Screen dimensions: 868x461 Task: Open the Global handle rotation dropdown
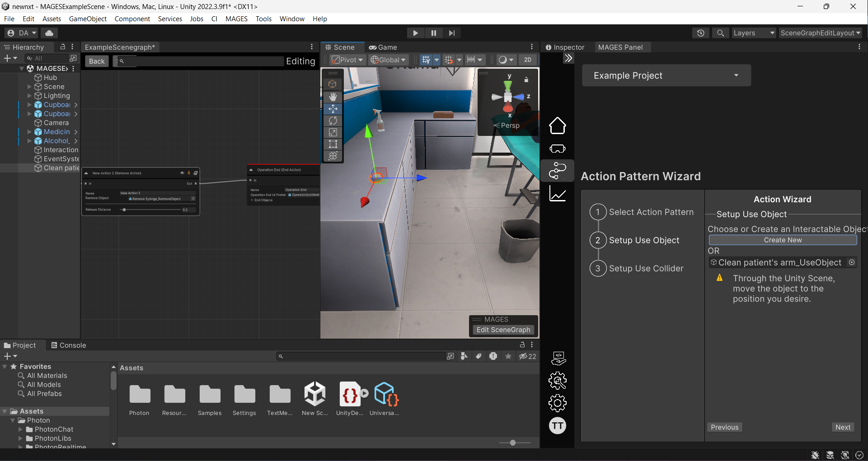pyautogui.click(x=389, y=60)
